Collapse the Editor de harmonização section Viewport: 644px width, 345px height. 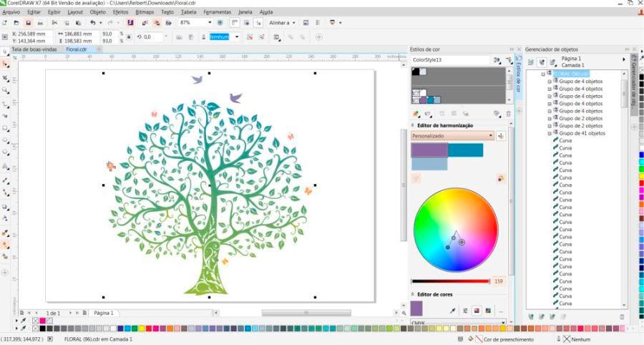[412, 125]
